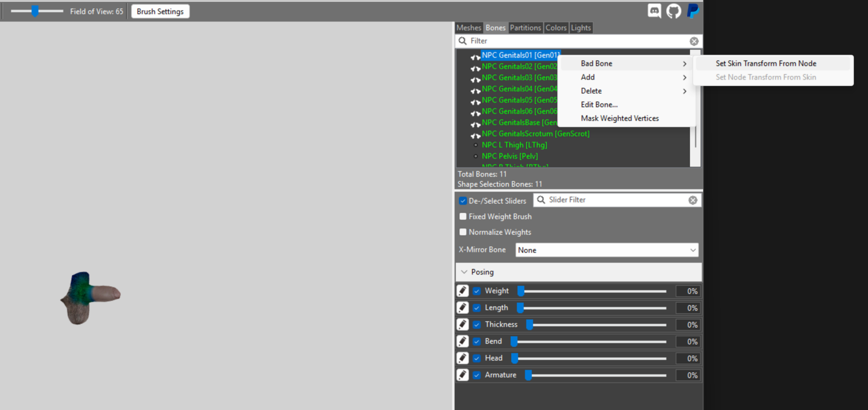Click the edit pencil icon for Weight slider

(x=462, y=291)
